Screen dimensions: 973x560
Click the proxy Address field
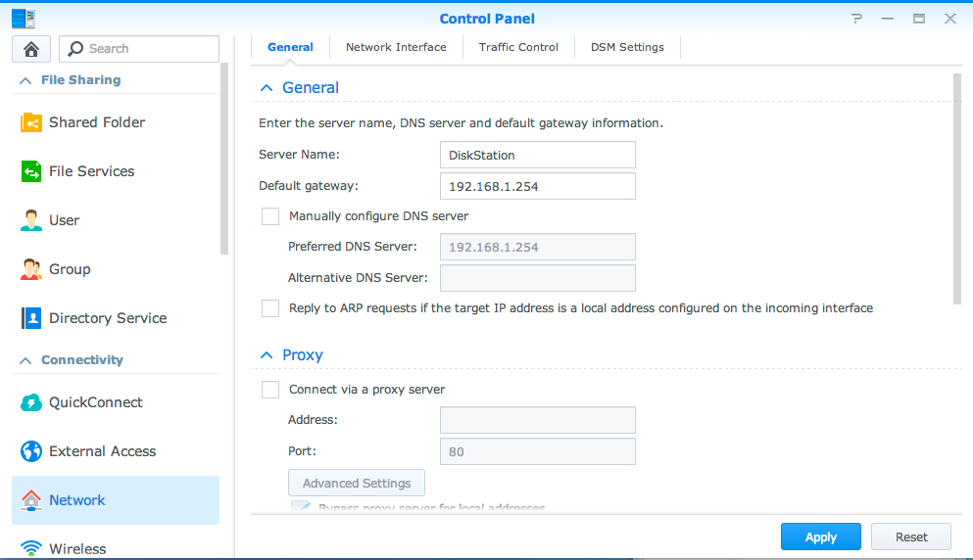coord(537,420)
